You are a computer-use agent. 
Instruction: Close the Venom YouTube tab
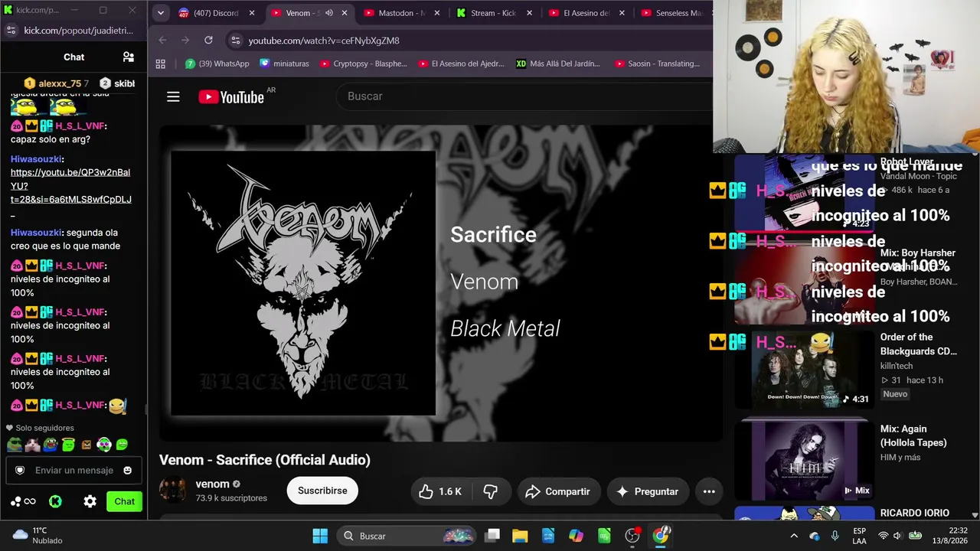[345, 13]
